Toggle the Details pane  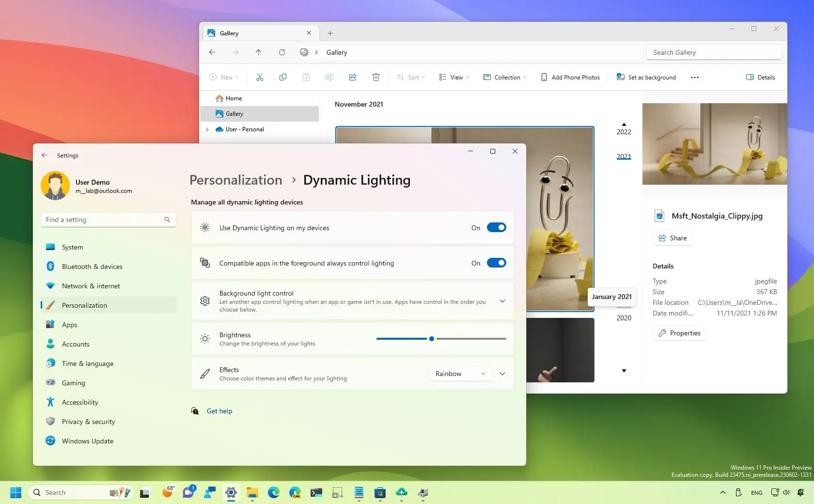pyautogui.click(x=760, y=77)
